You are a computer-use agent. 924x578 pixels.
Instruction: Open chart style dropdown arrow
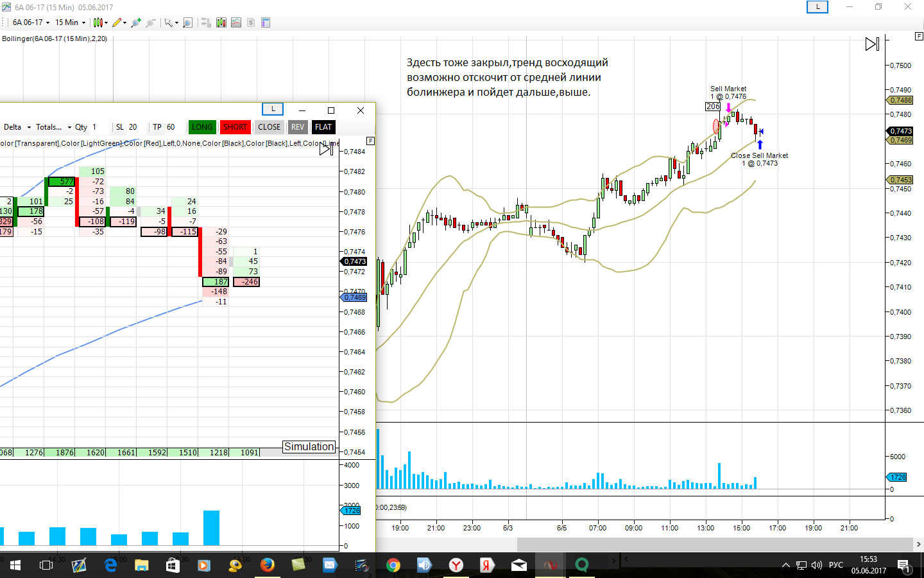(x=106, y=23)
